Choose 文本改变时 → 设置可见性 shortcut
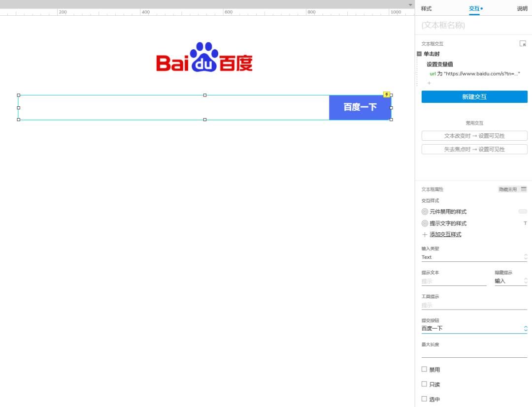The width and height of the screenshot is (532, 407). coord(474,135)
